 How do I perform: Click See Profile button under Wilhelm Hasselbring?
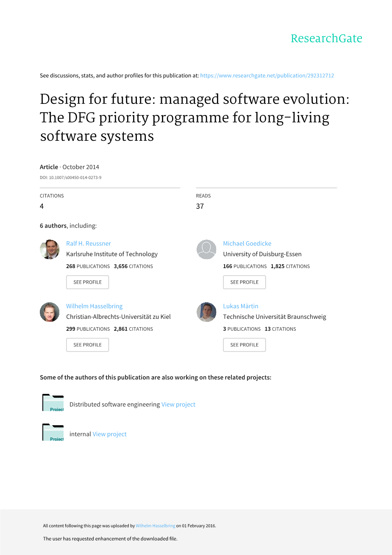87,345
